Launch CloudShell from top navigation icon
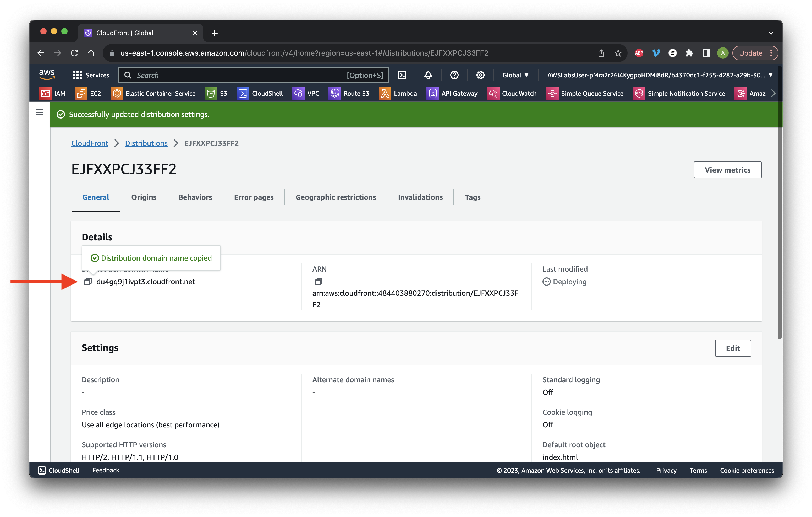This screenshot has width=812, height=517. coord(402,75)
